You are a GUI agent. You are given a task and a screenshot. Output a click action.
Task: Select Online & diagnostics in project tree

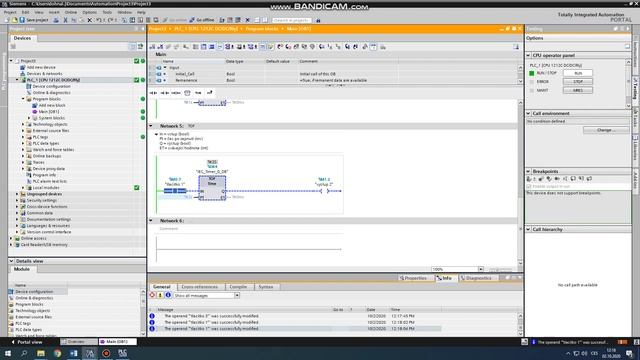tap(51, 93)
